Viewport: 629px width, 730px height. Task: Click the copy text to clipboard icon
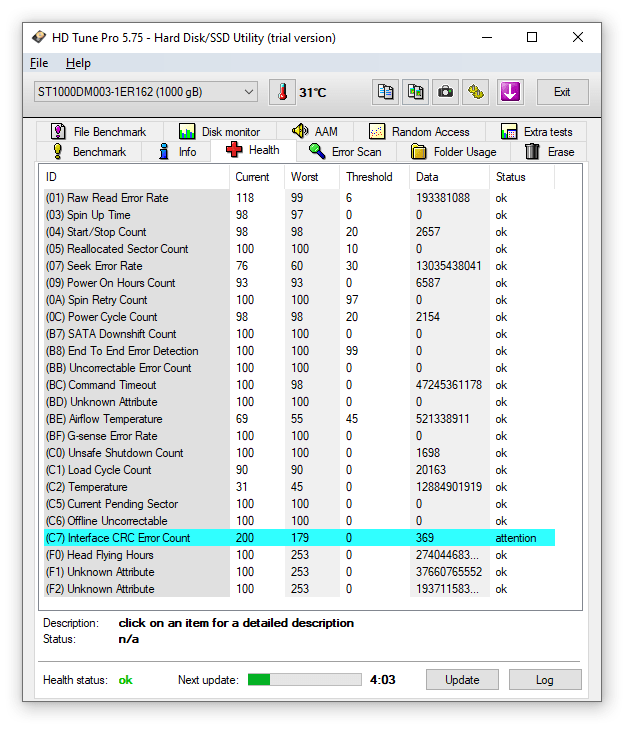386,92
